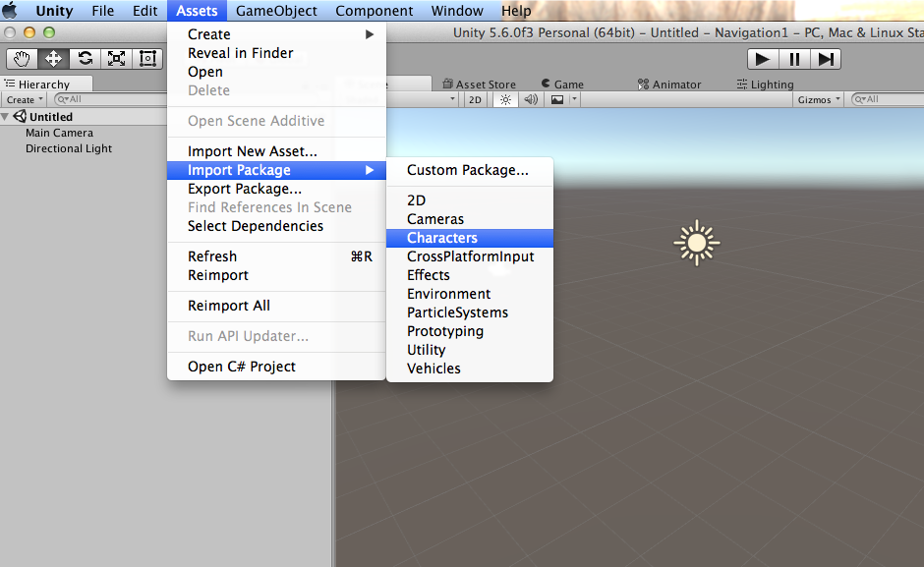
Task: Open the shading mode dropdown arrow
Action: pyautogui.click(x=452, y=99)
